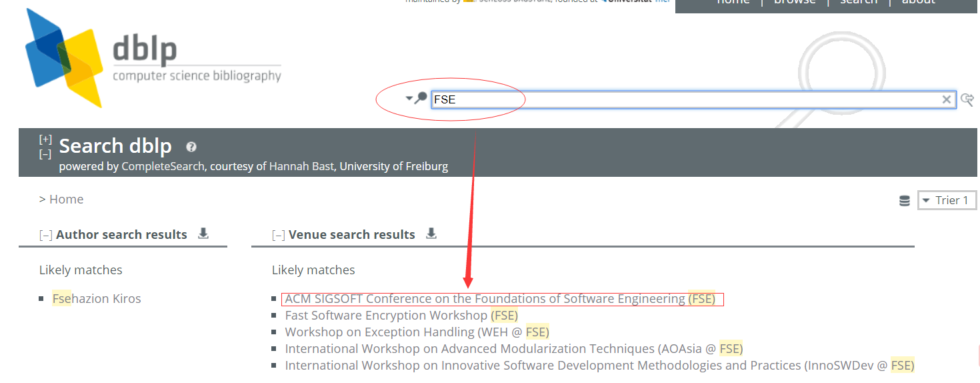Open the about menu item
This screenshot has width=980, height=383.
click(919, 3)
